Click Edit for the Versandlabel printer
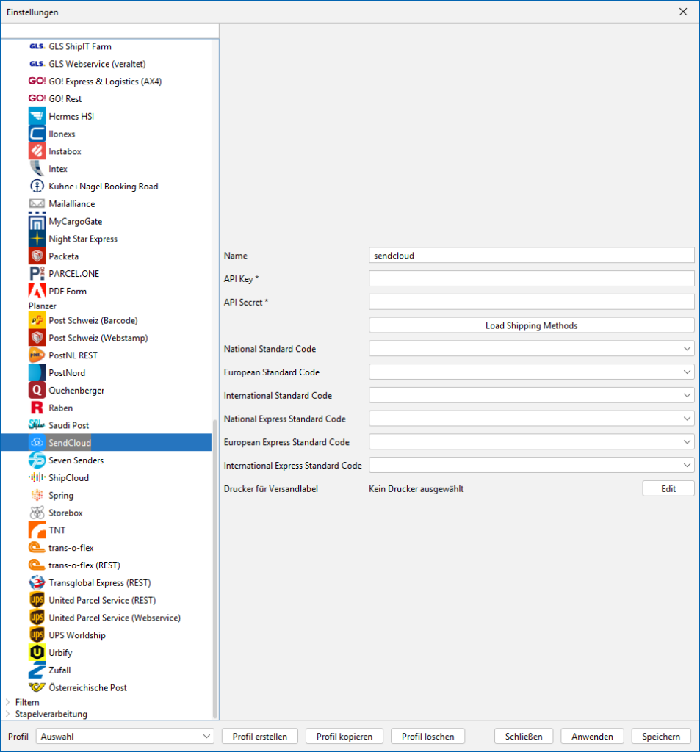This screenshot has width=700, height=752. click(x=668, y=488)
